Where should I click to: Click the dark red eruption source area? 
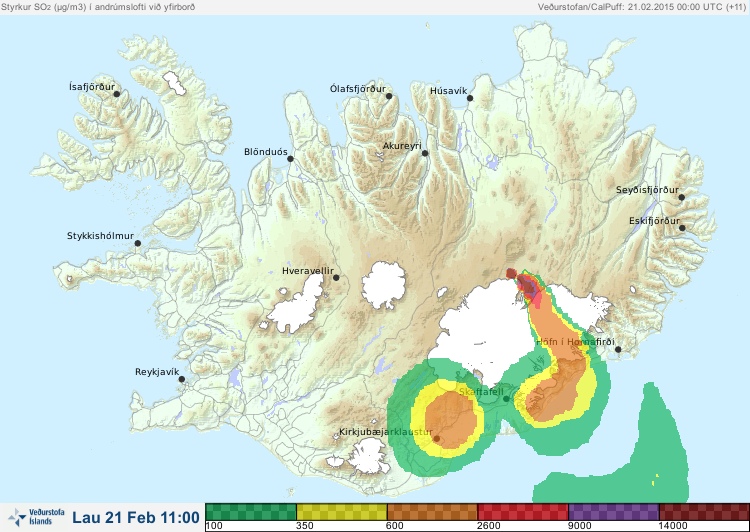[511, 273]
